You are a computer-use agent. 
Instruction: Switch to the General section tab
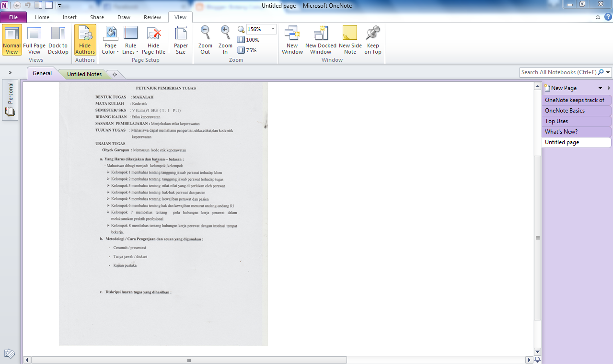pyautogui.click(x=42, y=73)
